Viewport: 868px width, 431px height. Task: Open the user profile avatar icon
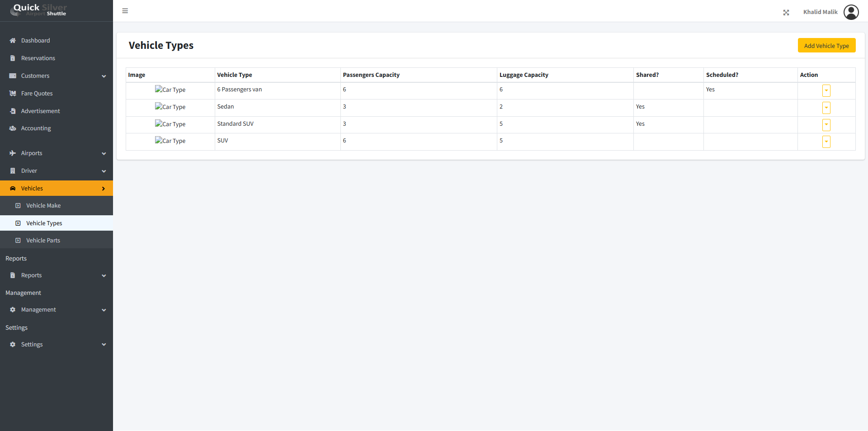851,12
